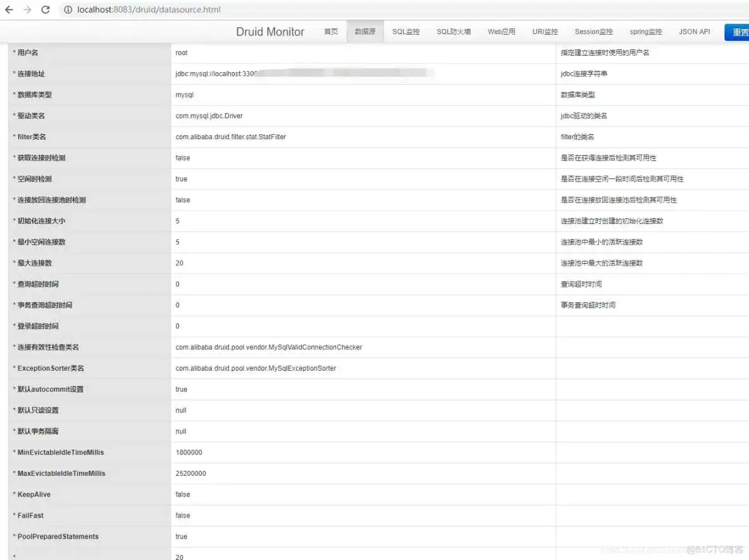Screen dimensions: 749x560
Task: Switch to the SQL监控 tab
Action: tap(405, 32)
